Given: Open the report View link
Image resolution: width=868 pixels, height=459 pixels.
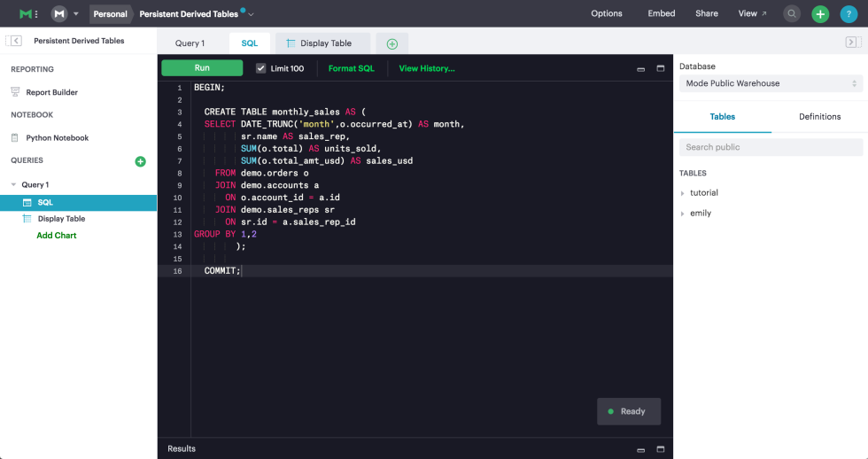Looking at the screenshot, I should coord(752,13).
